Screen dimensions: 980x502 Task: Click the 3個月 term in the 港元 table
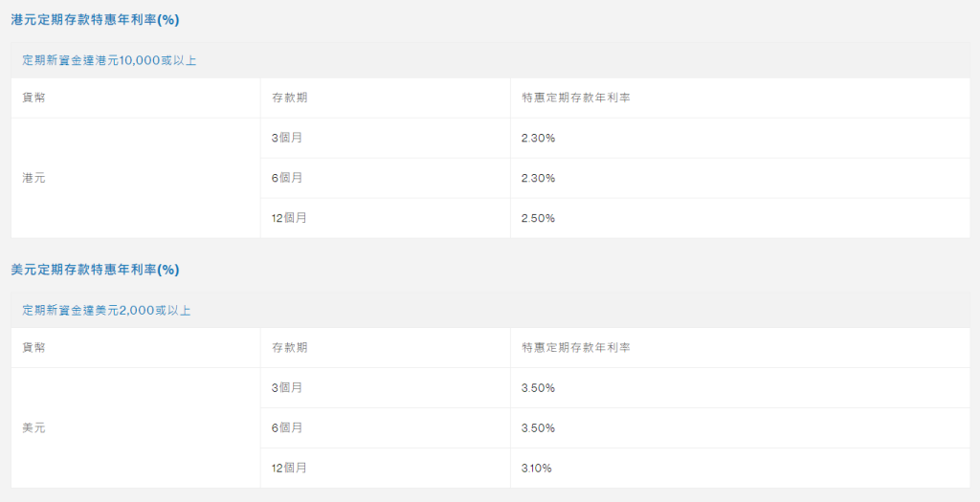(287, 138)
